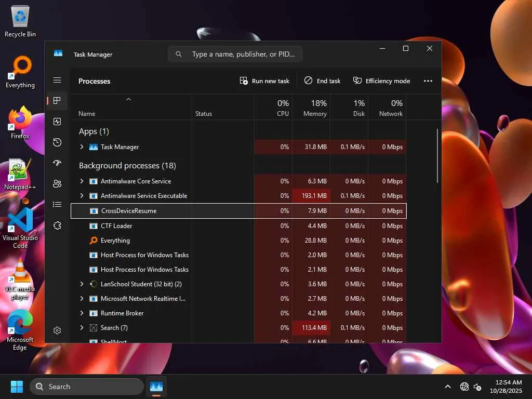This screenshot has height=399, width=532.
Task: Click Background processes (18) group heading
Action: coord(127,165)
